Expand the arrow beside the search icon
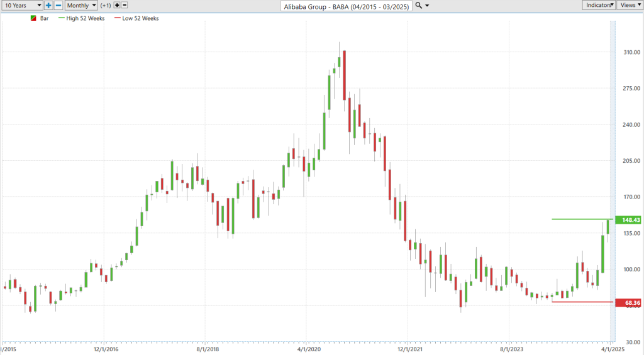Screen dimensions: 644x355 (427, 6)
